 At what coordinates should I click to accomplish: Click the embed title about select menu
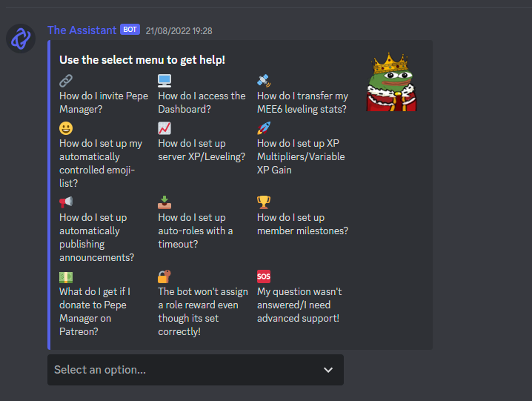142,60
